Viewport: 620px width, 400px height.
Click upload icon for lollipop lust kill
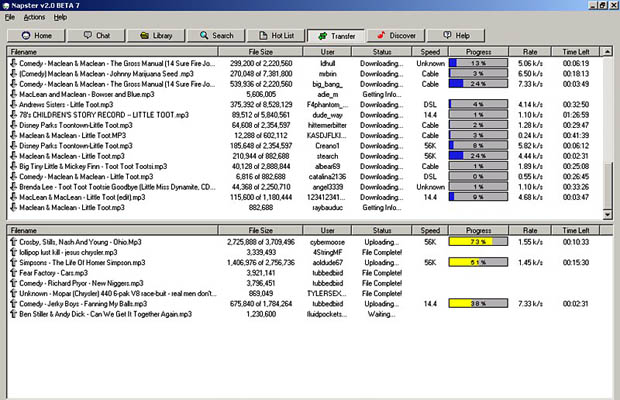tap(13, 252)
